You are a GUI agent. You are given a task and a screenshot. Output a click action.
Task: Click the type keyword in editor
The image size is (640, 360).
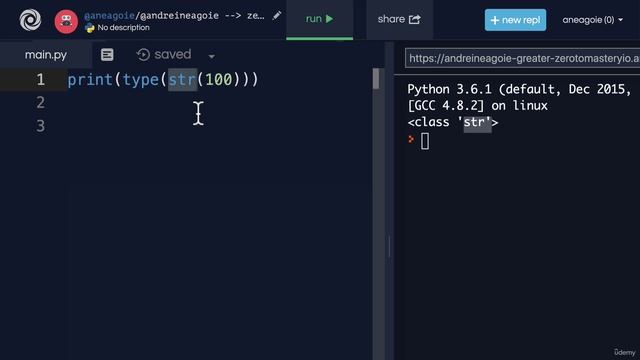coord(140,80)
